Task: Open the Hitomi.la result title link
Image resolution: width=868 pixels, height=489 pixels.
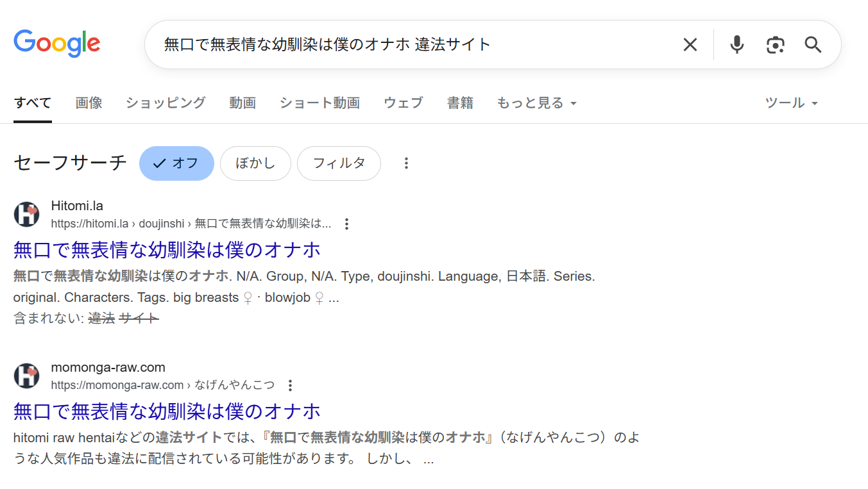Action: click(x=166, y=250)
